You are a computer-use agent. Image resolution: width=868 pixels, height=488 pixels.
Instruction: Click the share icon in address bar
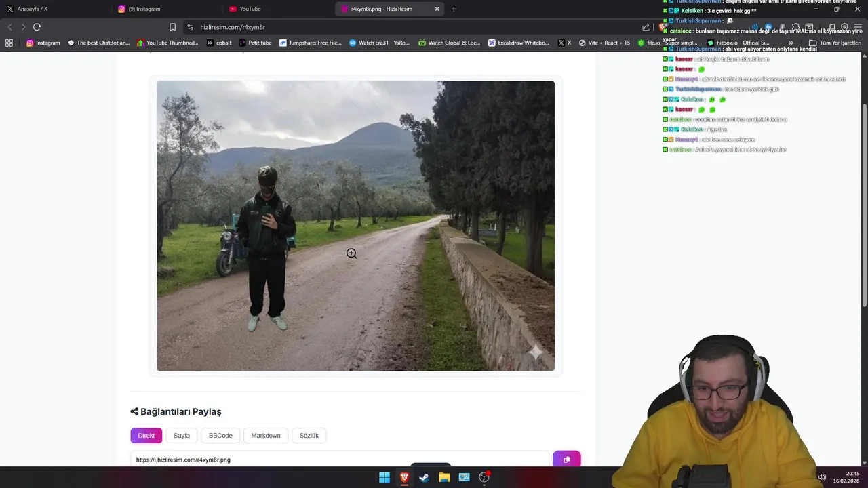(x=646, y=27)
